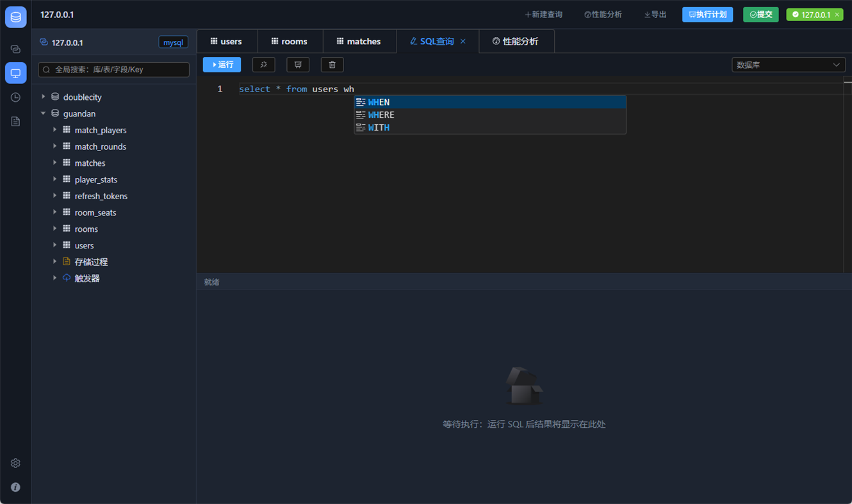This screenshot has height=504, width=852.
Task: Switch to the 性能分析 tab
Action: [516, 42]
